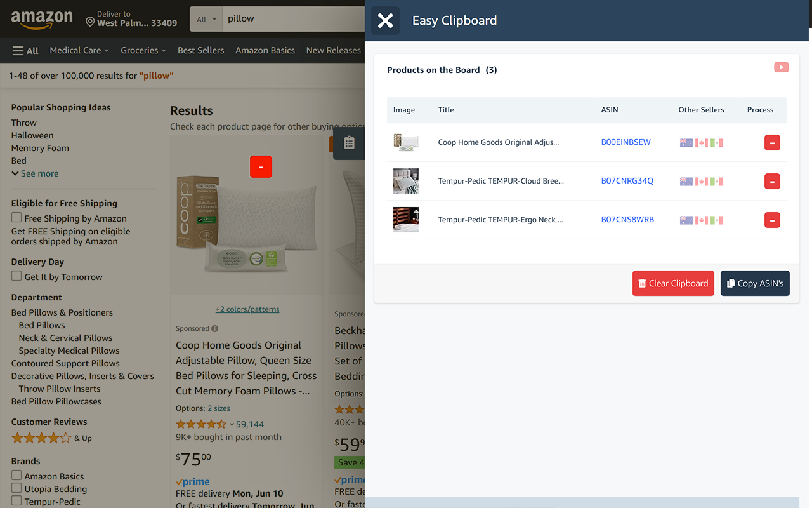Open the delivery location pin

click(90, 22)
